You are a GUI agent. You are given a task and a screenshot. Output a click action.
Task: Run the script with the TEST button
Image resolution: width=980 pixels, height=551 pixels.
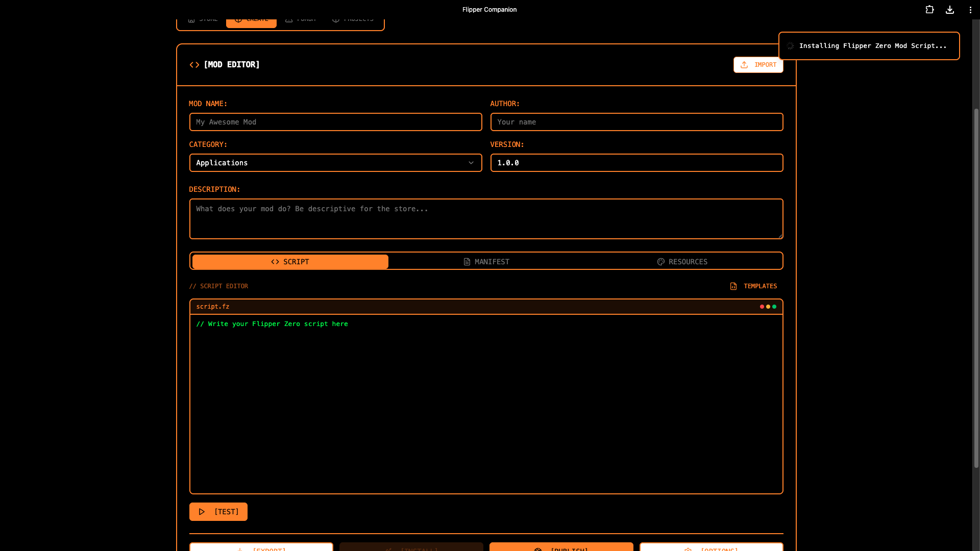pos(218,512)
